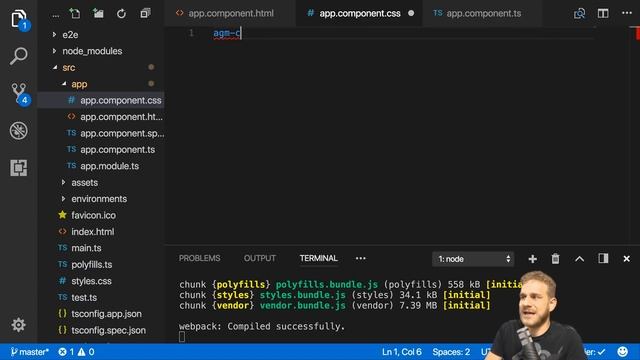This screenshot has height=360, width=640.
Task: Move the terminal panel to the side
Action: pyautogui.click(x=603, y=258)
